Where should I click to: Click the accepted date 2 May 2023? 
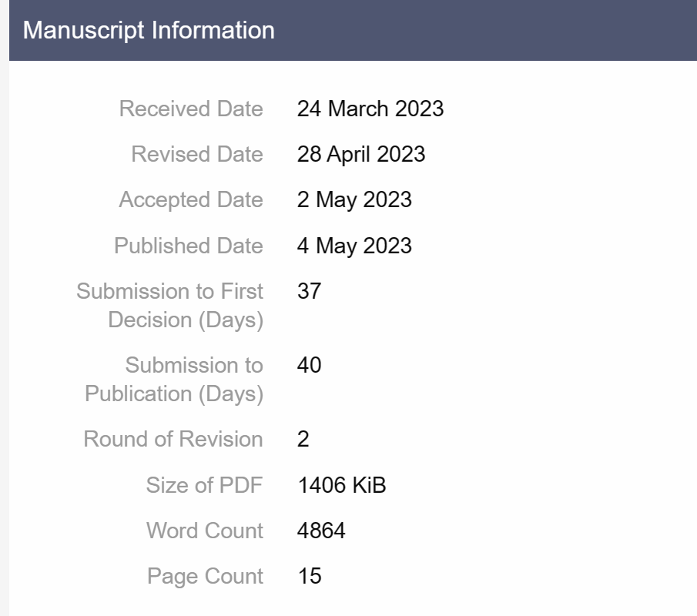354,199
